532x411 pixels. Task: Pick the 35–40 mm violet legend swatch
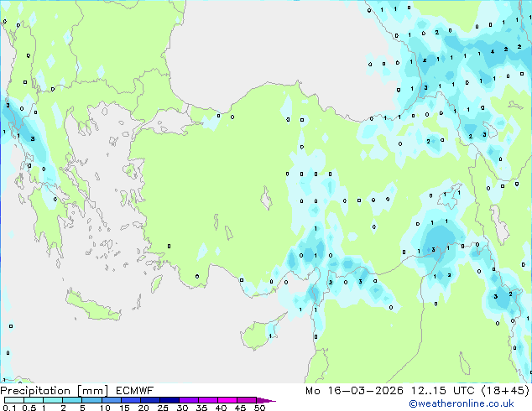coord(207,400)
